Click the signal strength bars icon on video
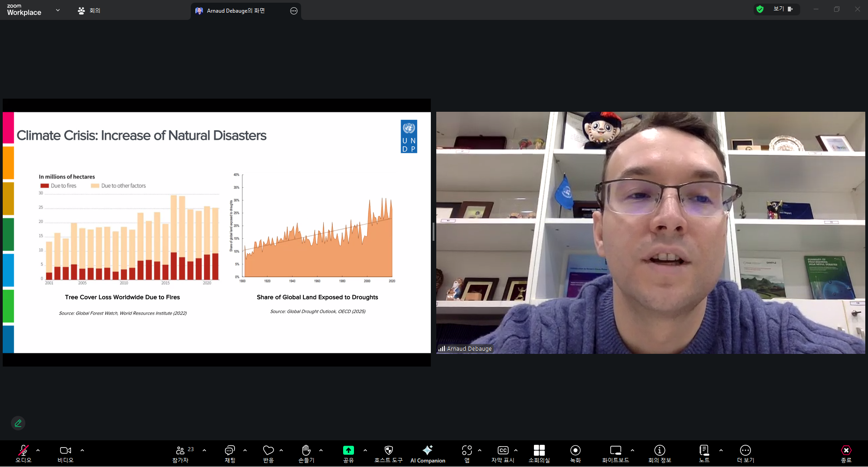 point(442,349)
